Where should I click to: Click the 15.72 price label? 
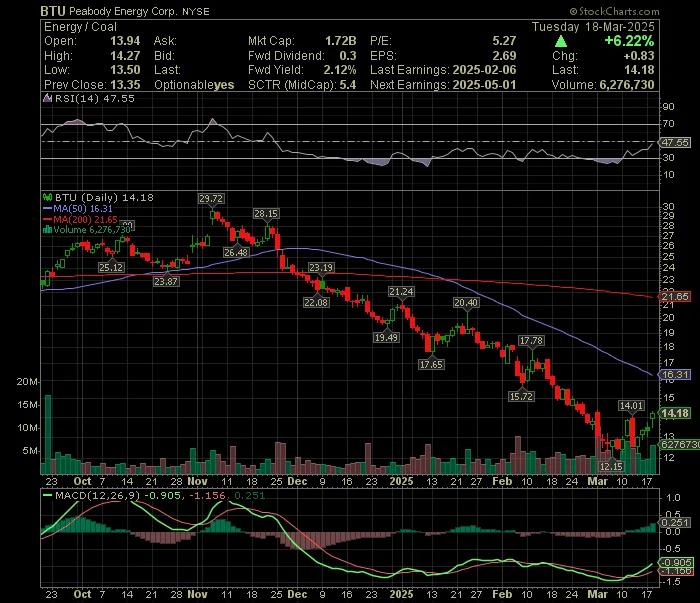(521, 397)
